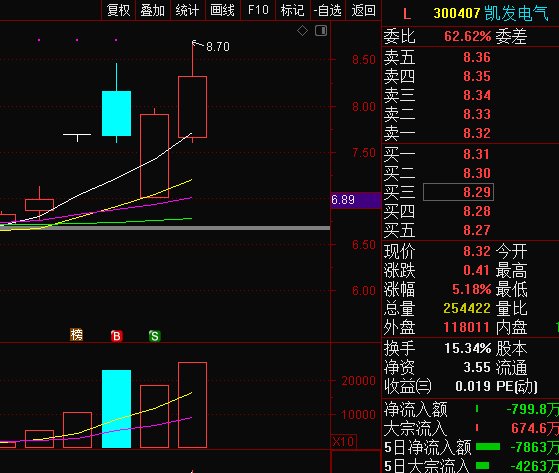Click the 返回 back button
The height and width of the screenshot is (473, 559).
point(363,10)
